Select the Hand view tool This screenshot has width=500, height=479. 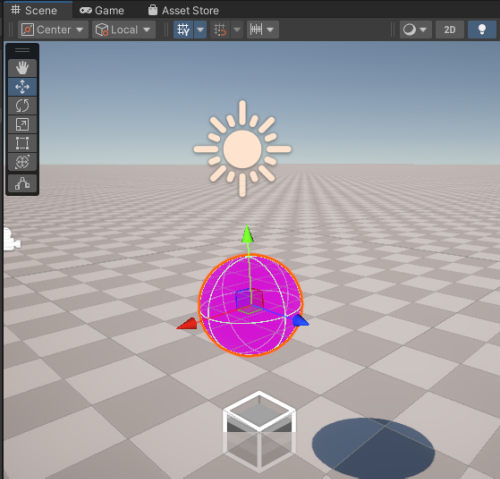coord(22,68)
